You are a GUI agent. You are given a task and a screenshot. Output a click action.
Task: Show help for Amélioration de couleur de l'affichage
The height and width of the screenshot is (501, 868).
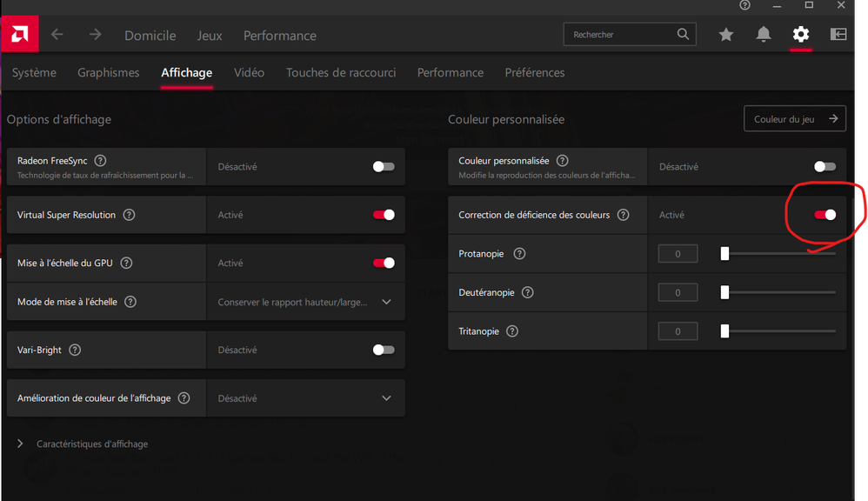[x=184, y=398]
